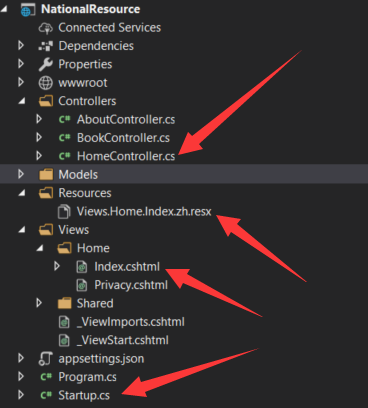Viewport: 368px width, 408px height.
Task: Click the Connected Services cloud icon
Action: (x=46, y=28)
